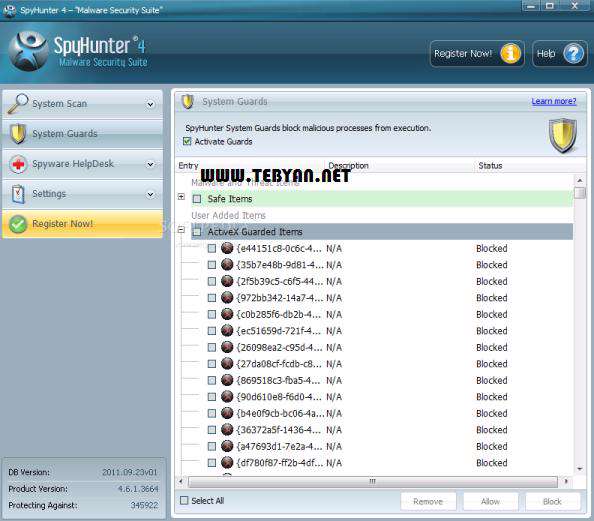The image size is (594, 521).
Task: Click the horizontal scrollbar thumb
Action: click(x=373, y=482)
